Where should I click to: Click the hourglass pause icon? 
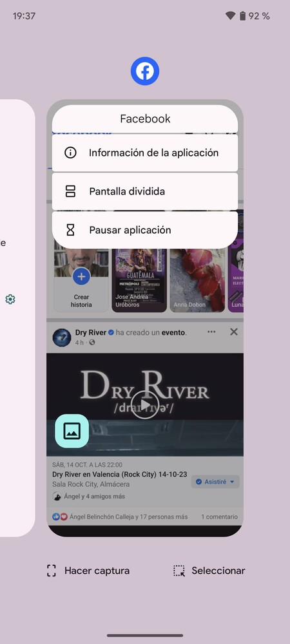(x=71, y=230)
